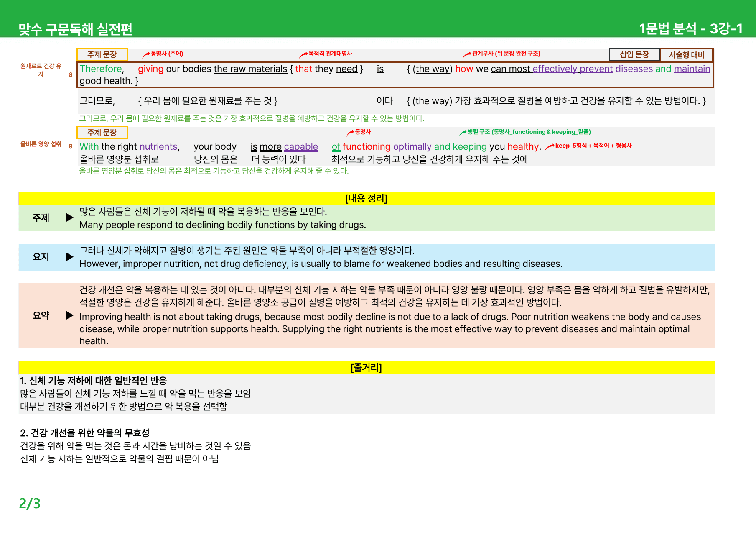Click the sentence number 8
Image resolution: width=756 pixels, height=535 pixels.
(x=71, y=75)
